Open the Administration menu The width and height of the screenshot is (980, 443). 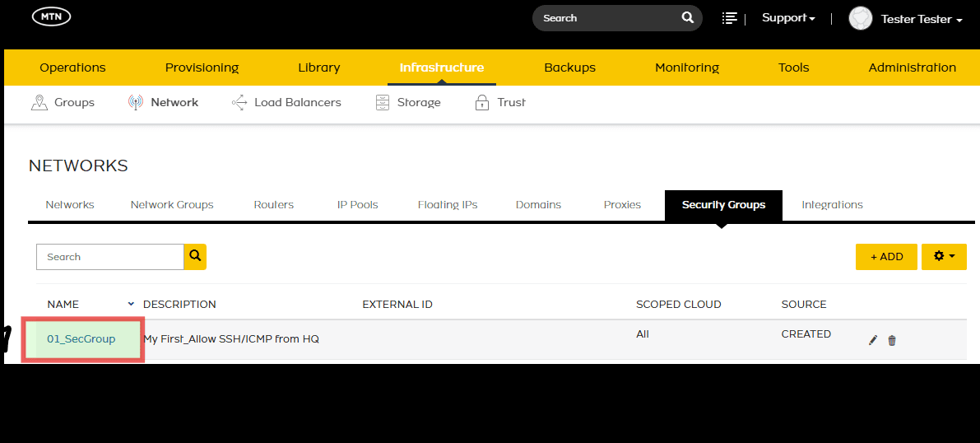912,68
